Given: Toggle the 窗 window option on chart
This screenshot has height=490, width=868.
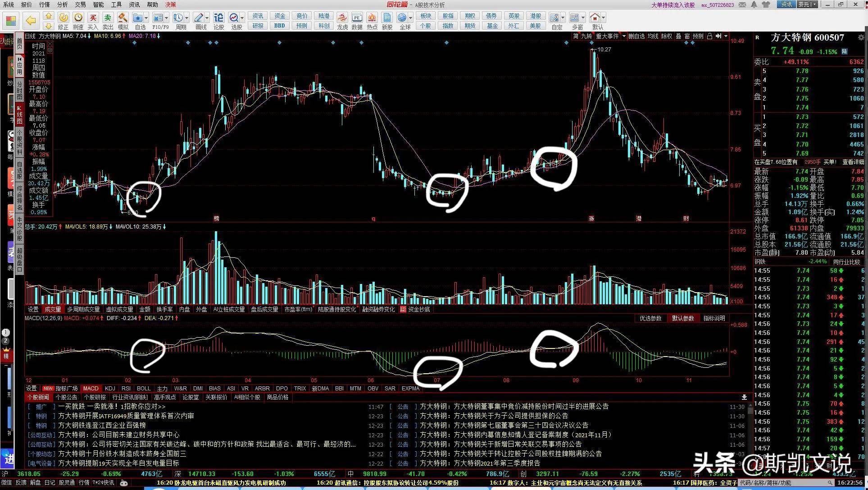Looking at the screenshot, I should click(x=687, y=36).
